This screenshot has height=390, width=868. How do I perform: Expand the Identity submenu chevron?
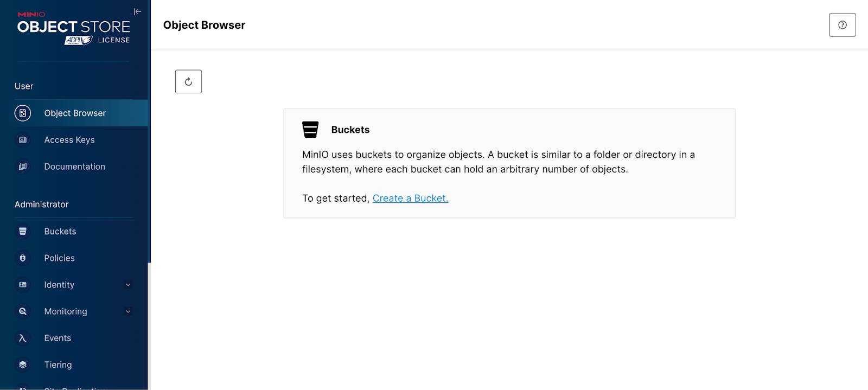128,285
